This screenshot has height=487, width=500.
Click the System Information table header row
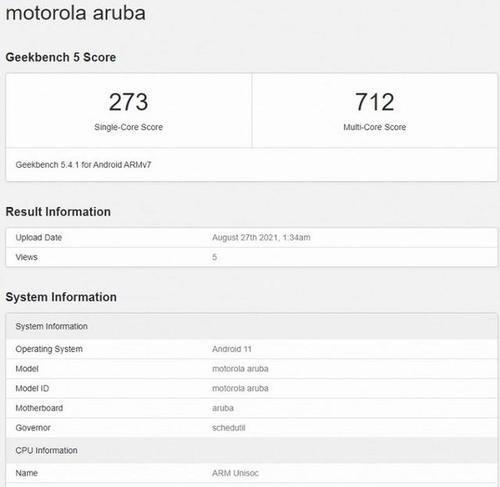coord(252,326)
